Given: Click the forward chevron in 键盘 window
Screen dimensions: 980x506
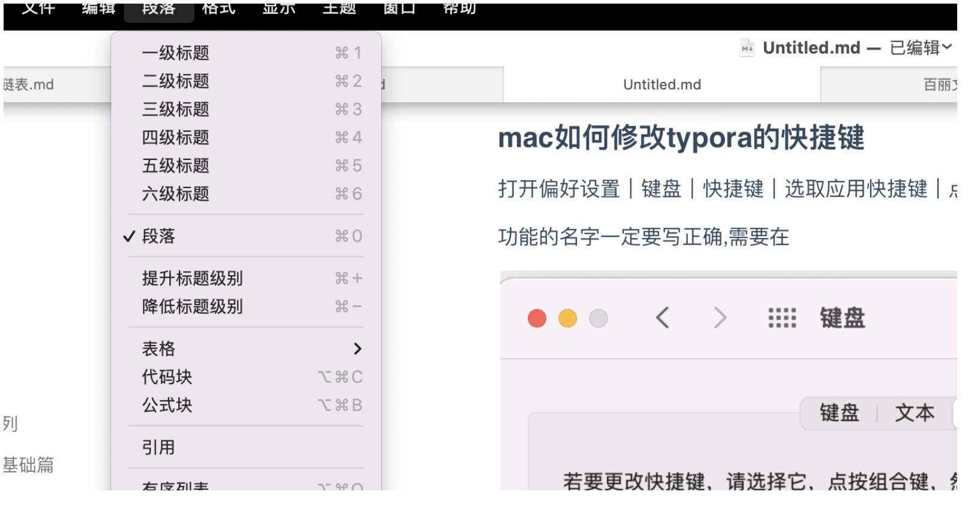Looking at the screenshot, I should pos(720,317).
